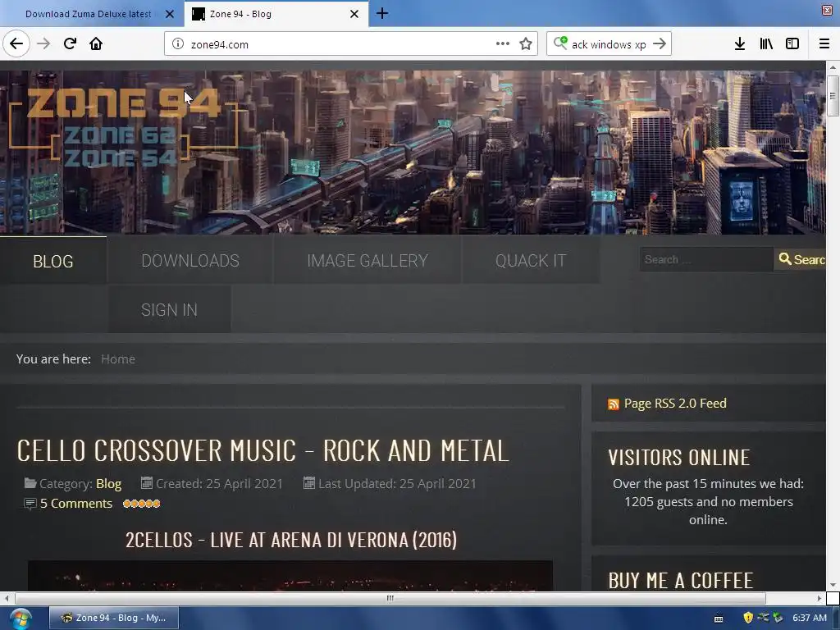The image size is (840, 630).
Task: Click the five-star article rating
Action: pyautogui.click(x=141, y=504)
